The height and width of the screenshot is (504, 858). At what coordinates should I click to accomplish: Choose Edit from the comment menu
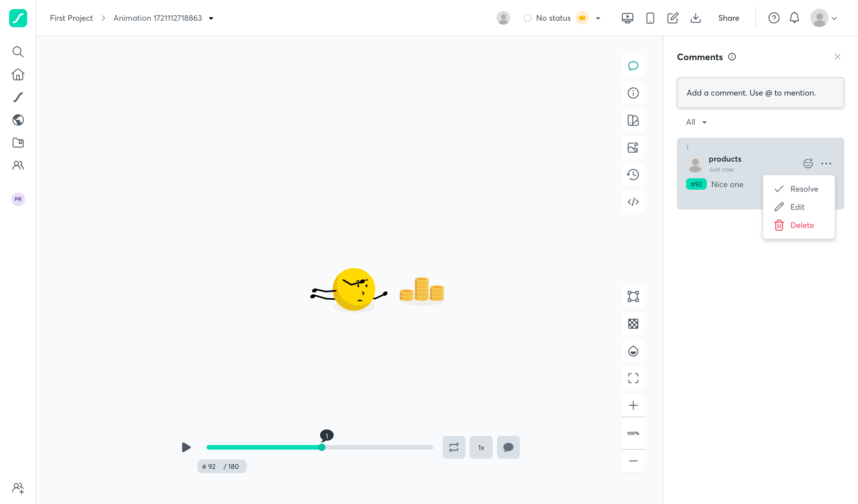click(x=799, y=207)
